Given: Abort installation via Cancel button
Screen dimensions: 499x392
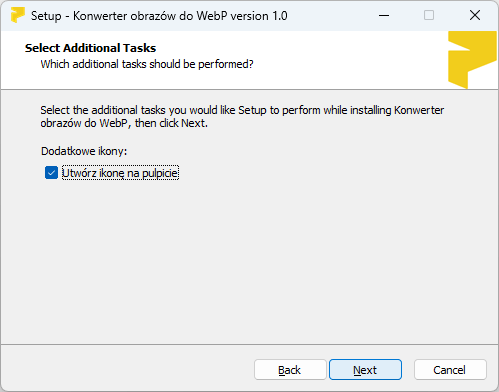Looking at the screenshot, I should point(450,370).
